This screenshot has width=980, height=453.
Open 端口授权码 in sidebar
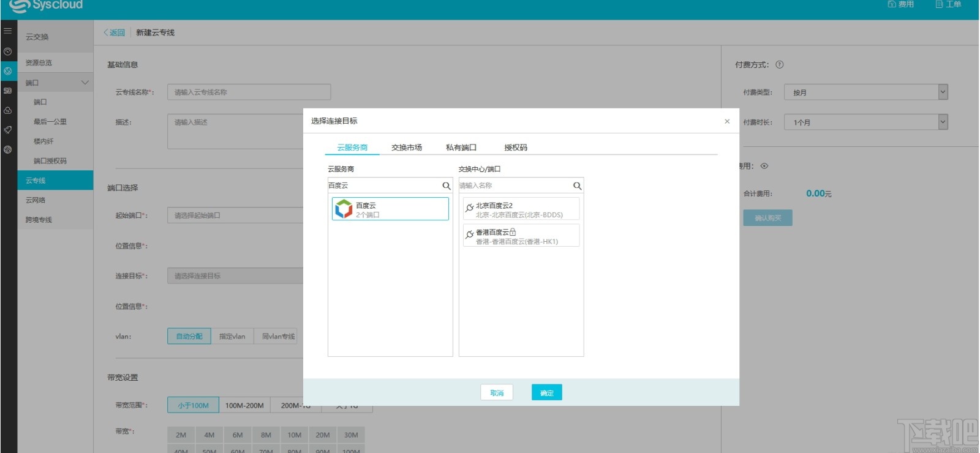(x=50, y=161)
